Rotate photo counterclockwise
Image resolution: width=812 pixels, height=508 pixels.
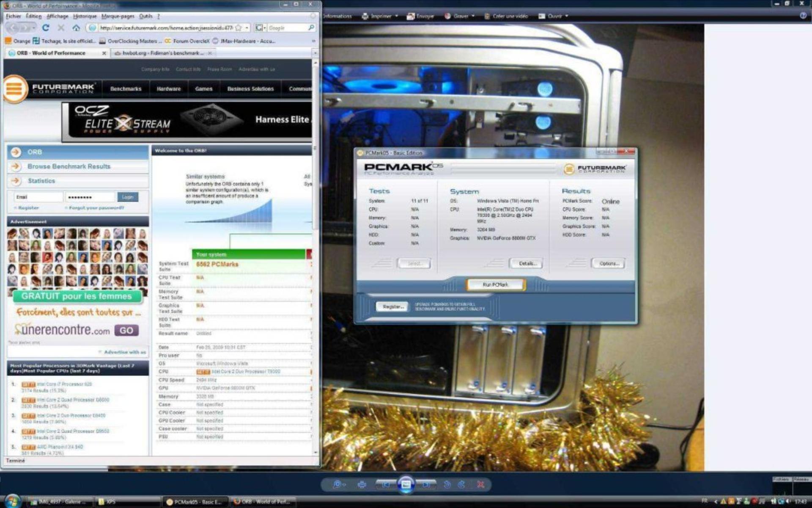click(x=447, y=484)
